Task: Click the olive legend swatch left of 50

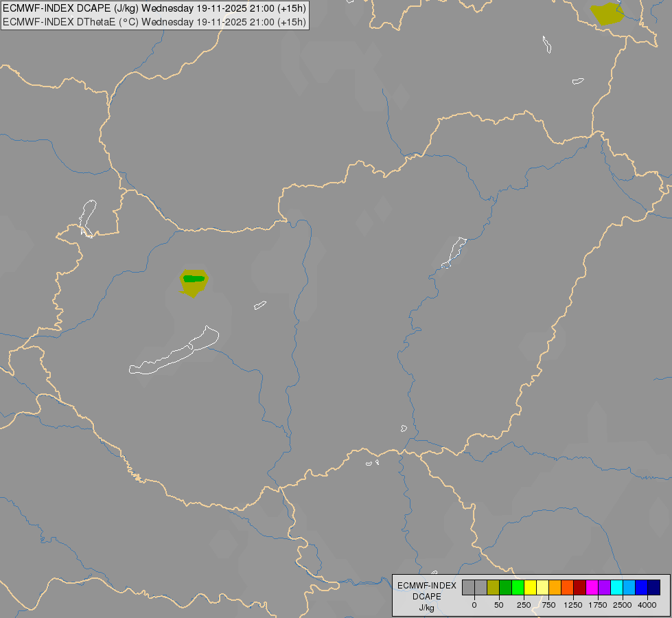Action: (494, 588)
